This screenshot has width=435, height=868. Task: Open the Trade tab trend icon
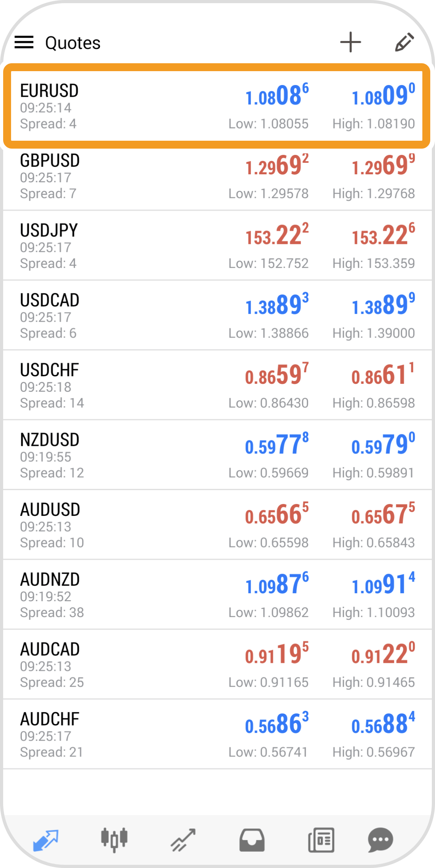tap(183, 840)
